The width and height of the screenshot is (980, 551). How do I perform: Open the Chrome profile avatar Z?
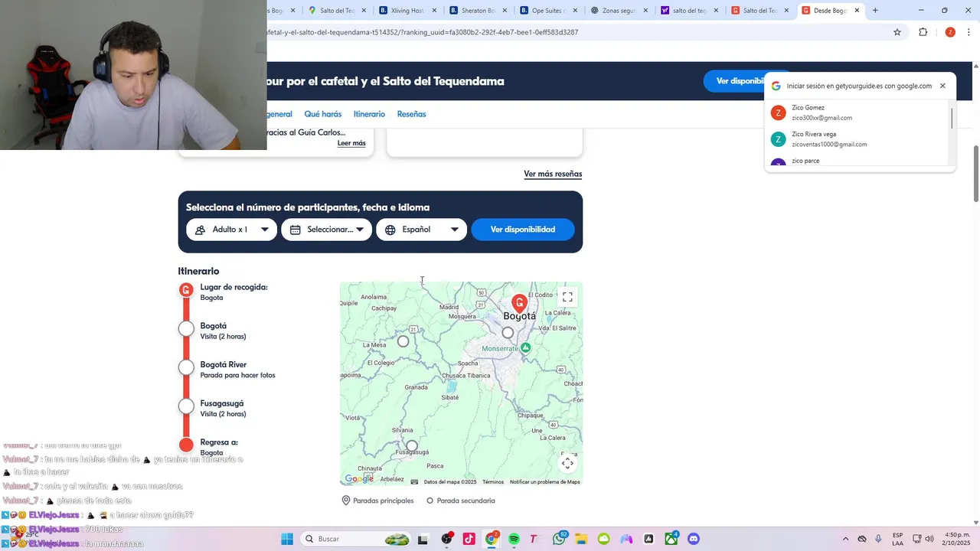(x=950, y=32)
